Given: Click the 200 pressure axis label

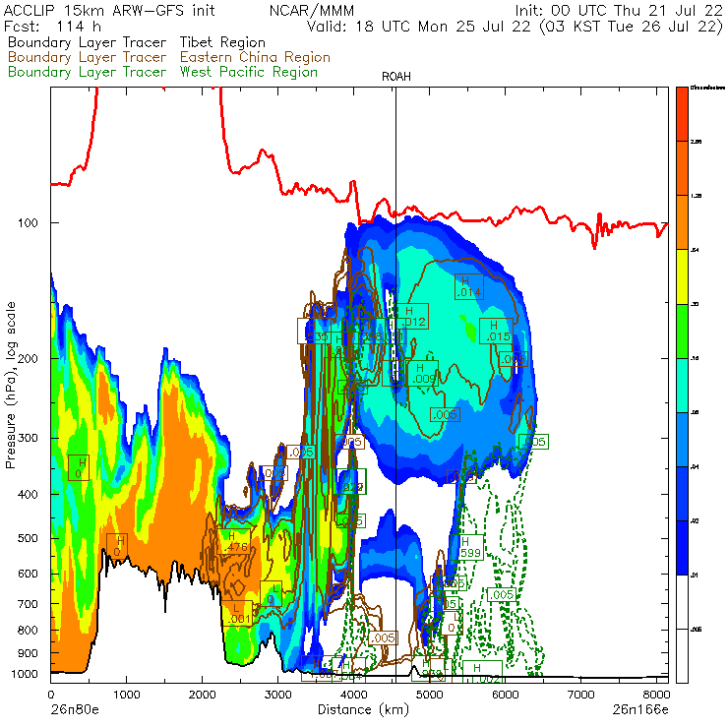Looking at the screenshot, I should pos(28,358).
